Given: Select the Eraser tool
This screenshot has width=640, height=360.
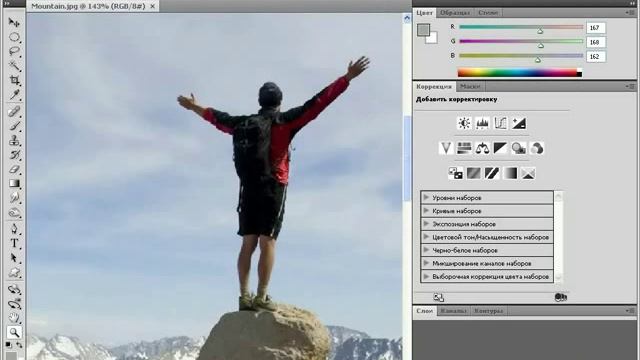Looking at the screenshot, I should point(14,169).
